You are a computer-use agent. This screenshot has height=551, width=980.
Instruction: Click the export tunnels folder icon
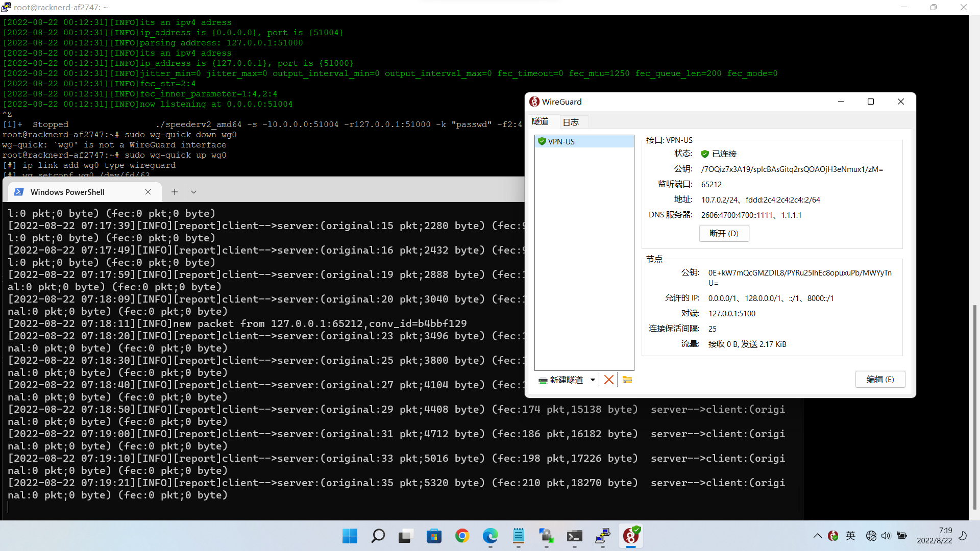[627, 380]
